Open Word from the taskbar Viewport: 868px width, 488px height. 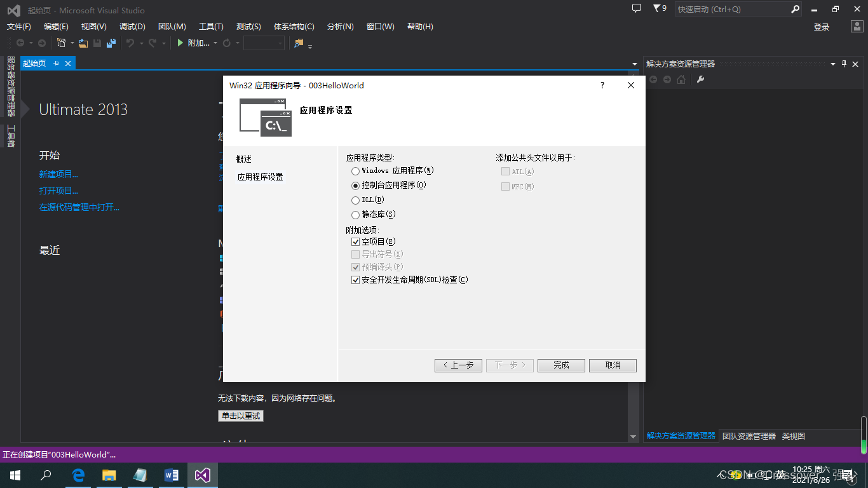[x=172, y=475]
